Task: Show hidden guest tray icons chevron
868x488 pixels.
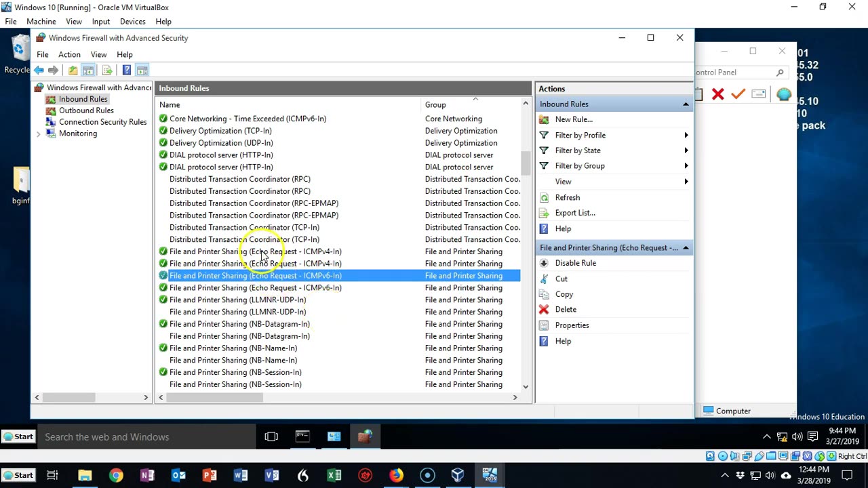Action: point(767,436)
